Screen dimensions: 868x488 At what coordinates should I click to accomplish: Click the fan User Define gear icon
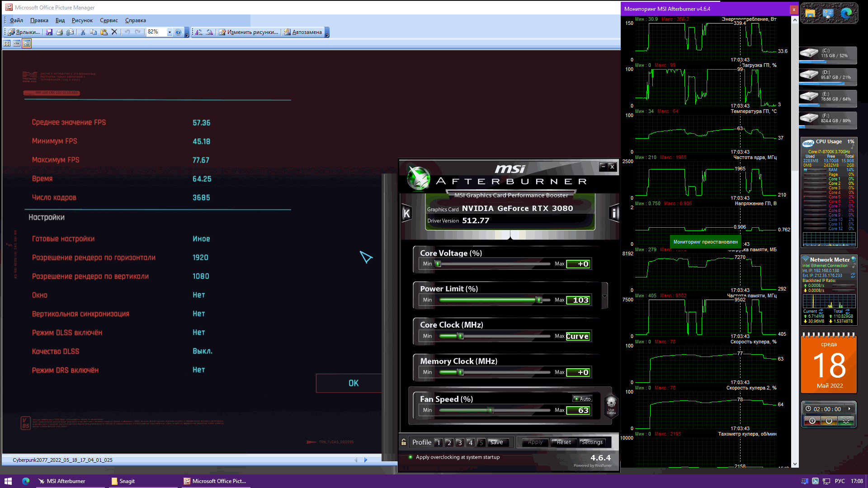pos(611,404)
